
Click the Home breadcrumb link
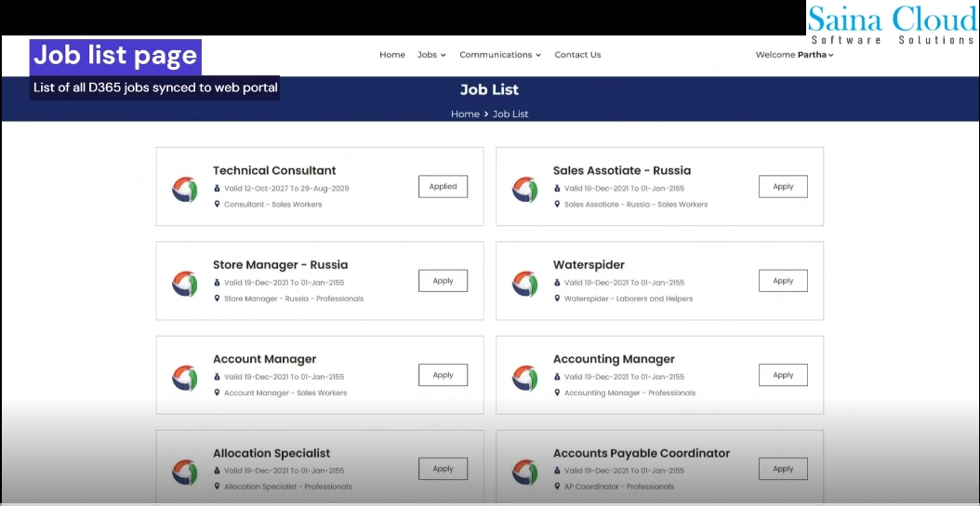tap(465, 114)
